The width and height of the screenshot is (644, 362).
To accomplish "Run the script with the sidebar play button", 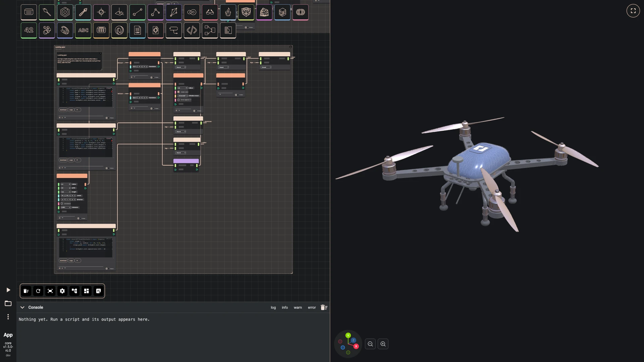I will [8, 290].
